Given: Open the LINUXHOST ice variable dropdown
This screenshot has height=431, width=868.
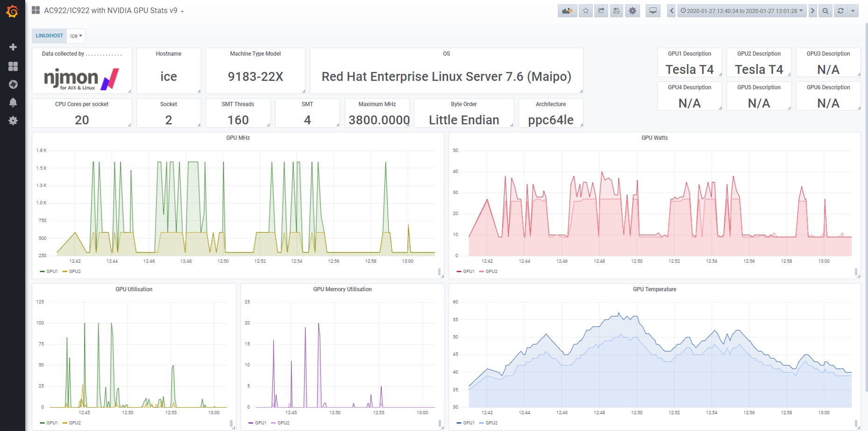Looking at the screenshot, I should click(x=76, y=36).
